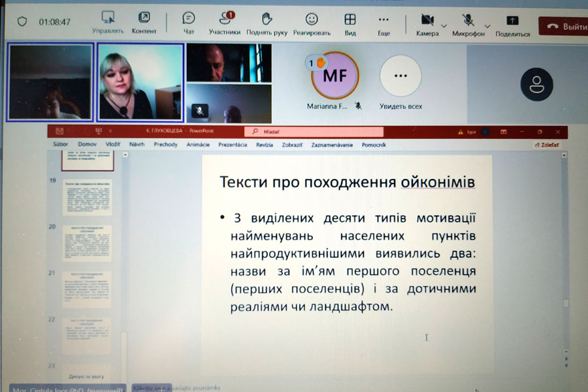The image size is (588, 392).
Task: Select slide 20 thumbnail
Action: (x=87, y=244)
